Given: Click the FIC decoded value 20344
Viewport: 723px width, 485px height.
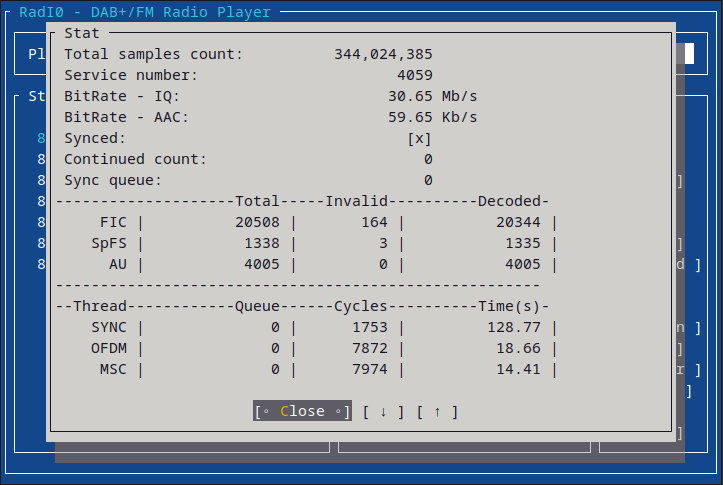Looking at the screenshot, I should (x=518, y=222).
